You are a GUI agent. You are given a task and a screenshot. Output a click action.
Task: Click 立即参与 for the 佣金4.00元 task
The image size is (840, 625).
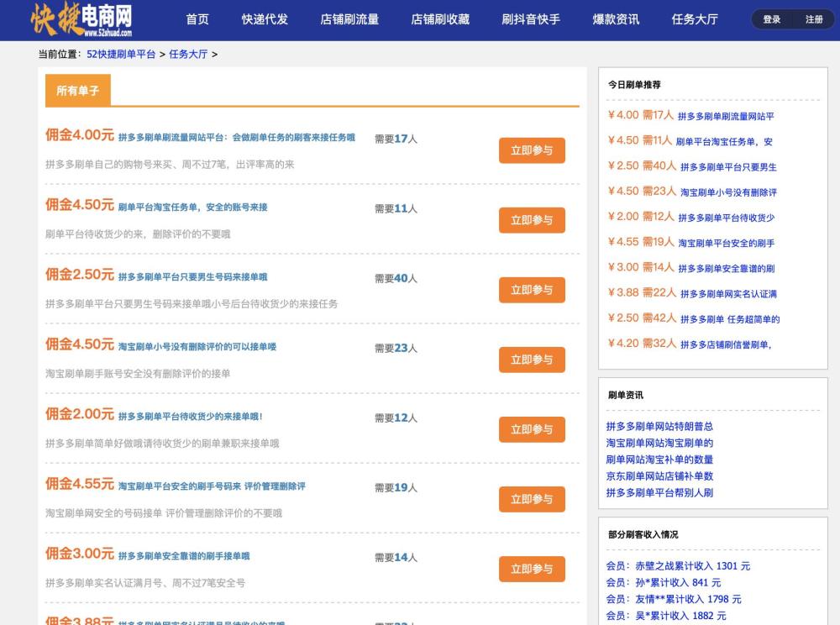532,150
